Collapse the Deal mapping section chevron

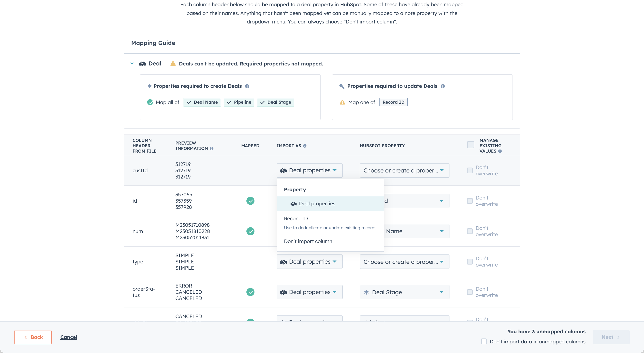132,63
